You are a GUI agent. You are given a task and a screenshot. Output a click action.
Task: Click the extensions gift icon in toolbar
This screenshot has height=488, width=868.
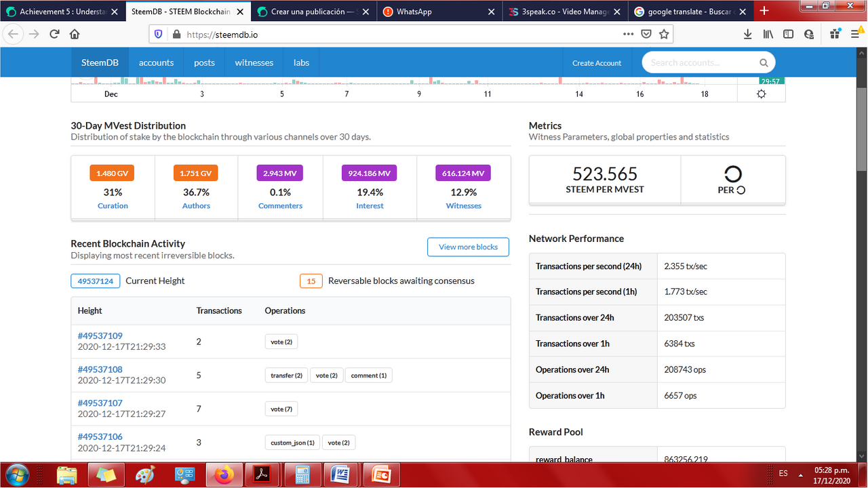(x=835, y=34)
